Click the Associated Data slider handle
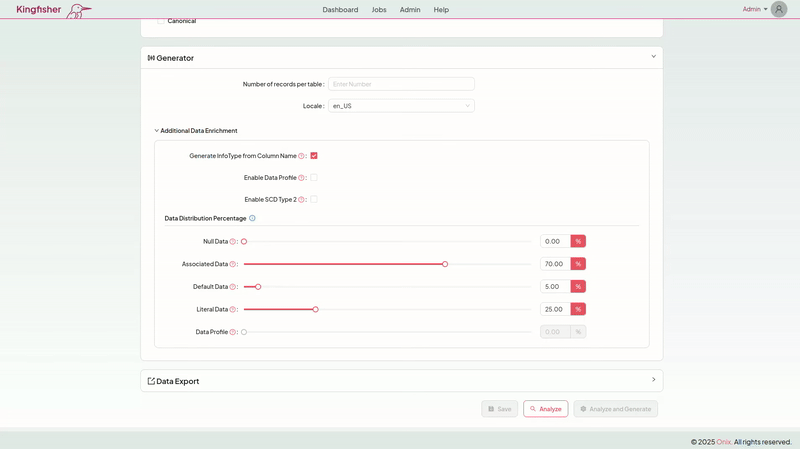Screen dimensions: 800x449 point(445,264)
